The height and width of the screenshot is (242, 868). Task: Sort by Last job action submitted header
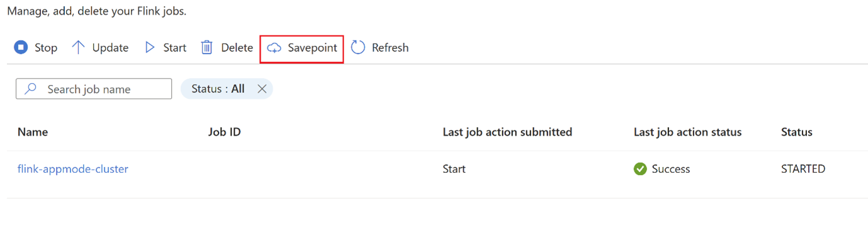tap(507, 132)
